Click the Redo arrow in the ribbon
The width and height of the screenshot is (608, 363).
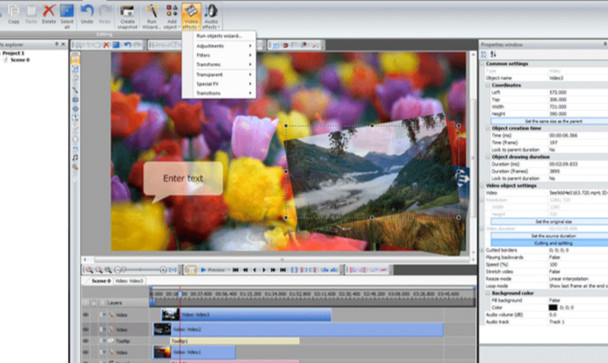105,14
